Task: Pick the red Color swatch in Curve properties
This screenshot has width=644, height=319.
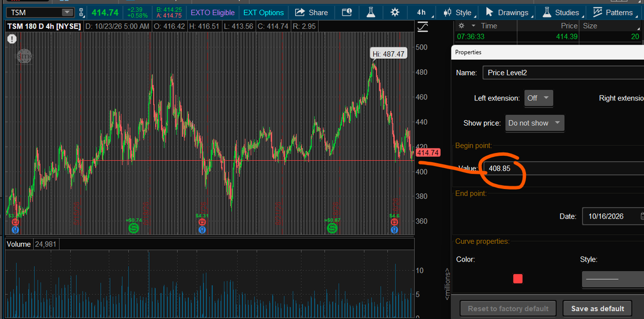Action: pyautogui.click(x=518, y=278)
